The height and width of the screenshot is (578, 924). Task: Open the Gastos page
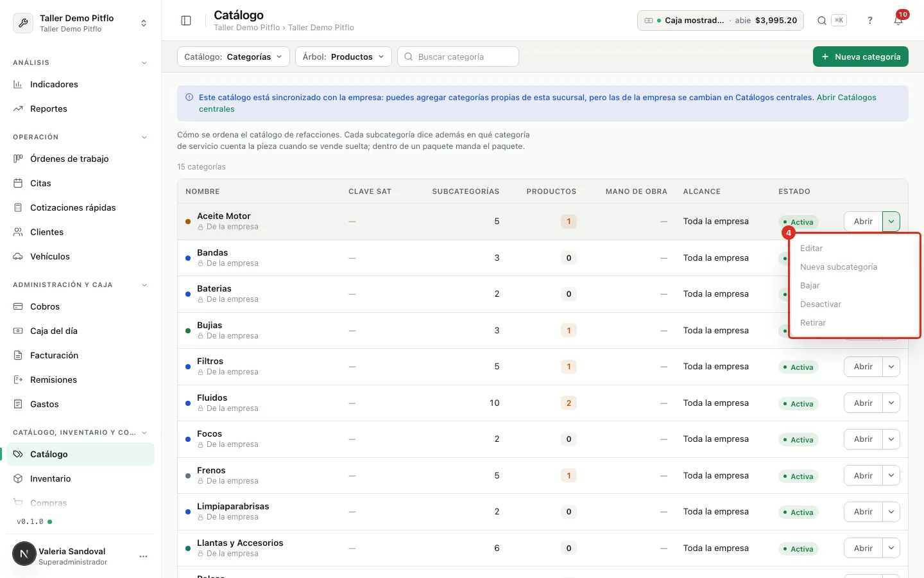(80, 404)
